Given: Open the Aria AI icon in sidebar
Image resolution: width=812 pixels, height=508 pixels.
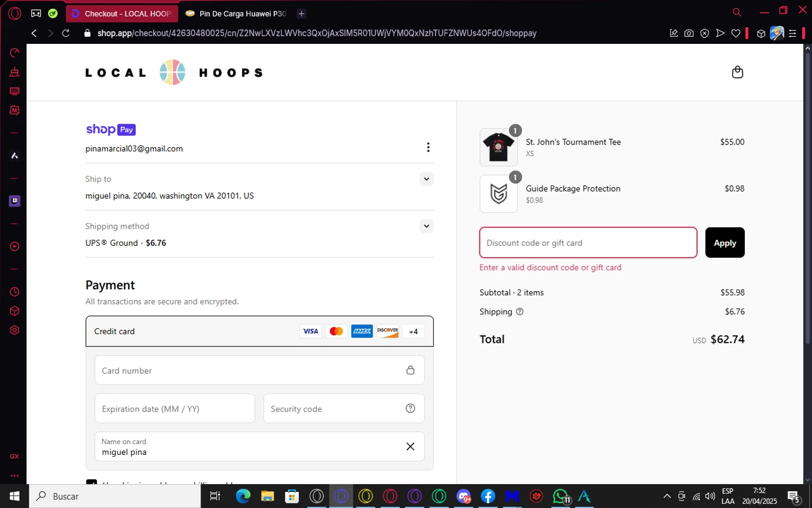Looking at the screenshot, I should coord(15,156).
